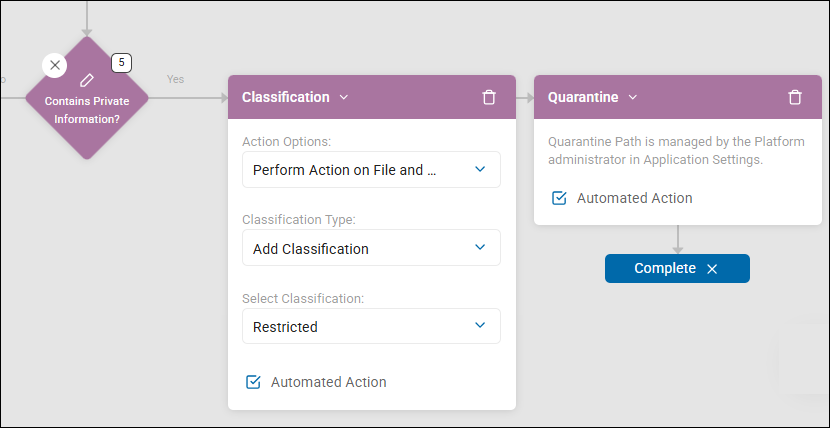Click the Yes branch label
The image size is (830, 428).
[x=175, y=79]
